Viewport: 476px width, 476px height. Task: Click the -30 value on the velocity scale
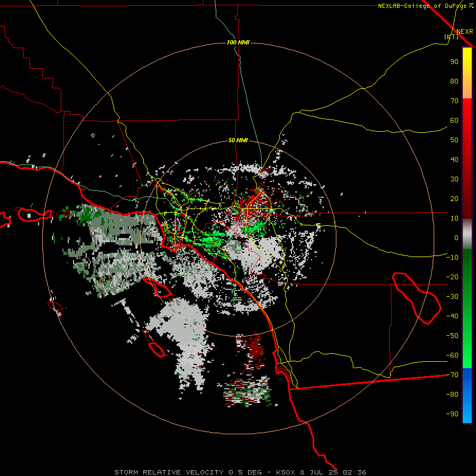[x=452, y=297]
